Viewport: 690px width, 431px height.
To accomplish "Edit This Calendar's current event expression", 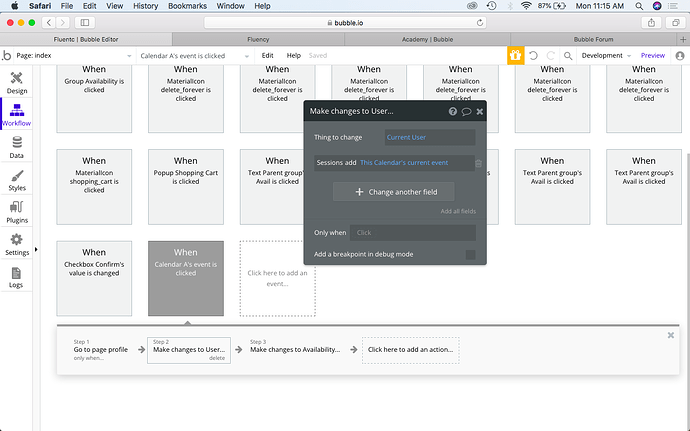I will coord(404,163).
